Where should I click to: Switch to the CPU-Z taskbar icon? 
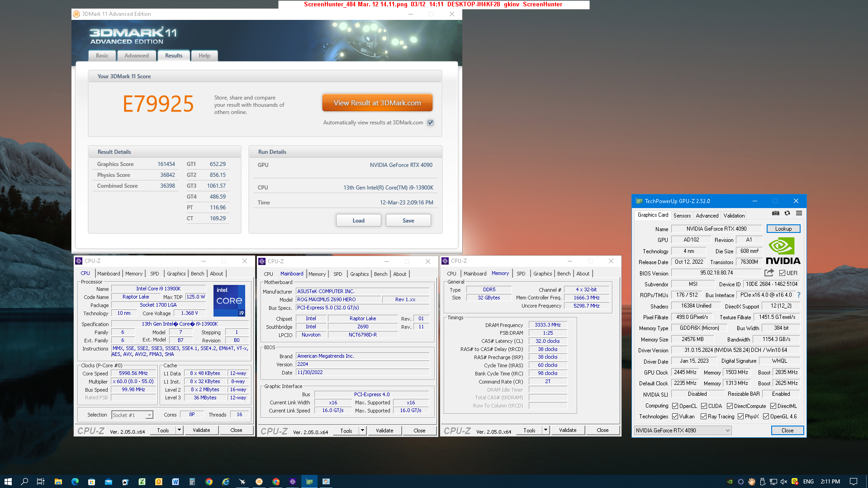coord(293,482)
